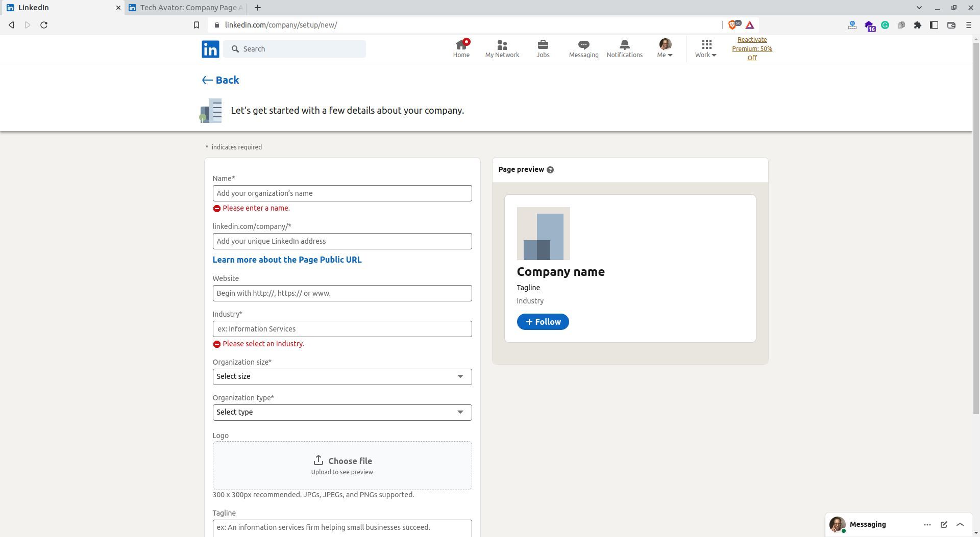Open Messaging speech bubble icon
The height and width of the screenshot is (537, 980).
click(x=583, y=45)
